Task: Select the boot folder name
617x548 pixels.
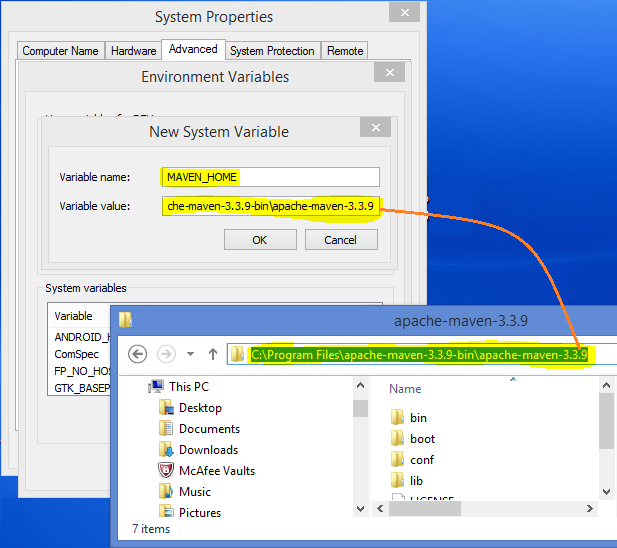Action: click(422, 439)
